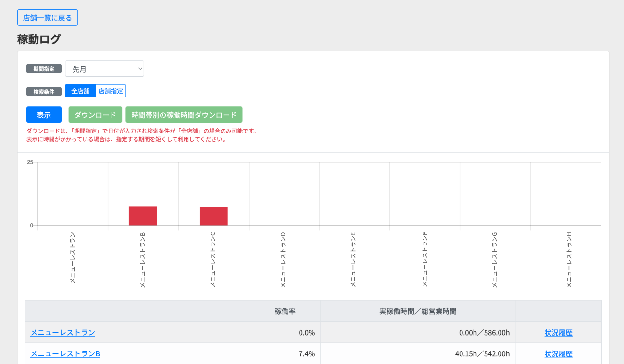Click the 店舗一覧に戻る button

coord(48,18)
